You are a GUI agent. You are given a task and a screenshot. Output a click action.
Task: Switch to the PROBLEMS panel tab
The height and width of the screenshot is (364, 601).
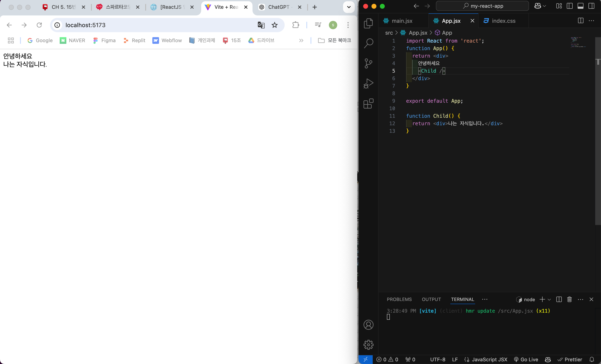pyautogui.click(x=399, y=299)
